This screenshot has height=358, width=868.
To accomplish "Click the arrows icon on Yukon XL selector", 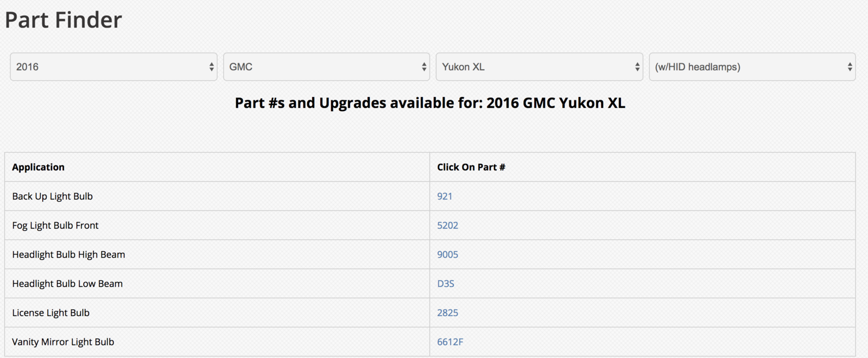I will [637, 67].
